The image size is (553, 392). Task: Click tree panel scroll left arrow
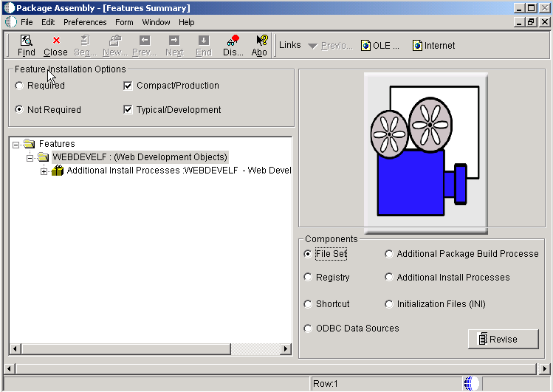point(15,349)
